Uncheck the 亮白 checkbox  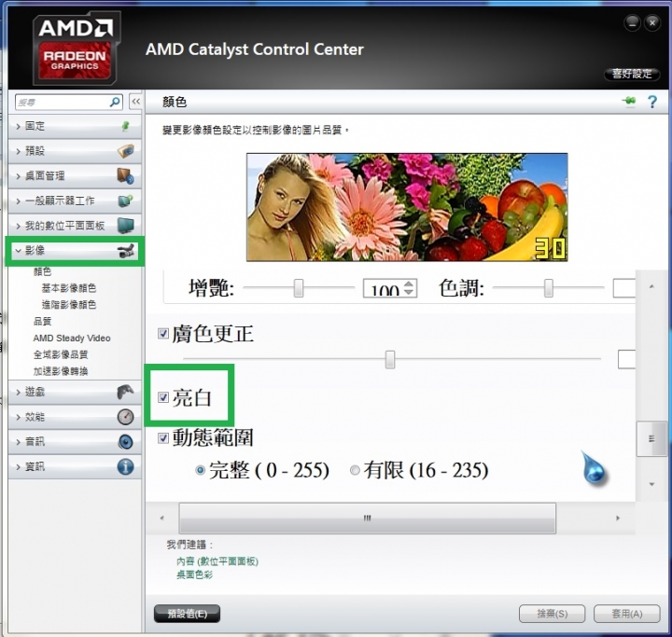pyautogui.click(x=162, y=397)
